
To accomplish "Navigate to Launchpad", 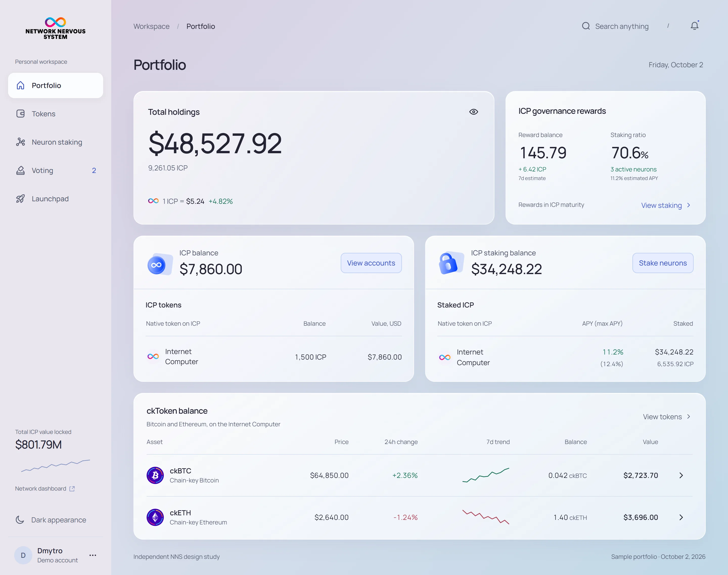I will click(x=56, y=199).
